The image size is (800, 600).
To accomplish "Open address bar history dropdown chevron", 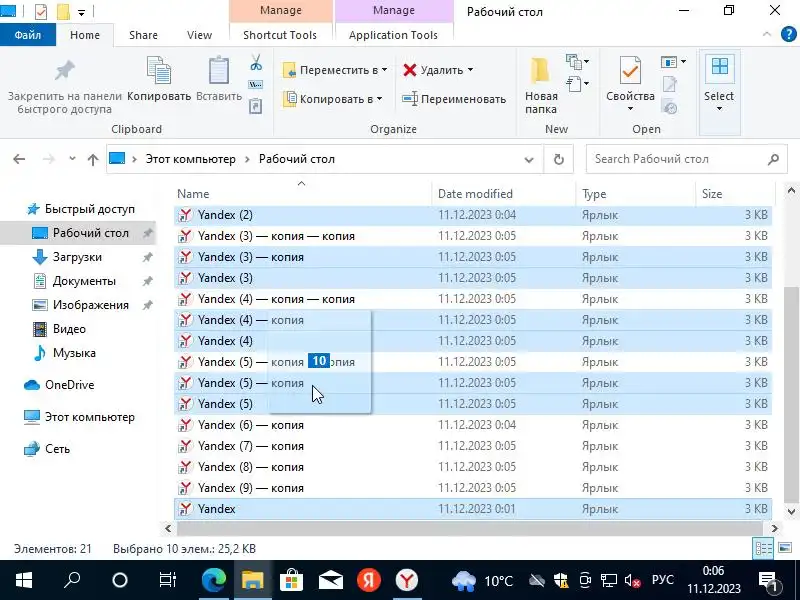I will click(529, 160).
